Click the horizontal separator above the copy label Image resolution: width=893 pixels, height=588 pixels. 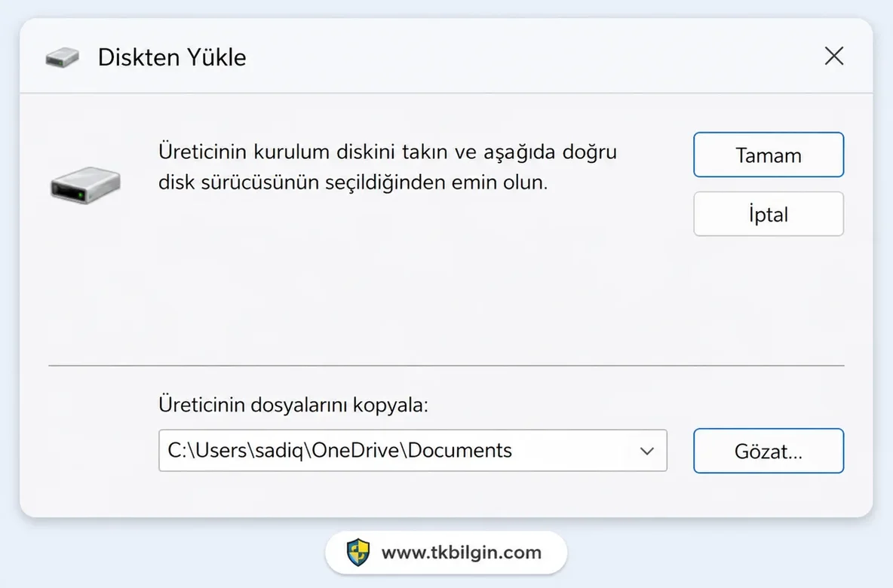(x=447, y=366)
